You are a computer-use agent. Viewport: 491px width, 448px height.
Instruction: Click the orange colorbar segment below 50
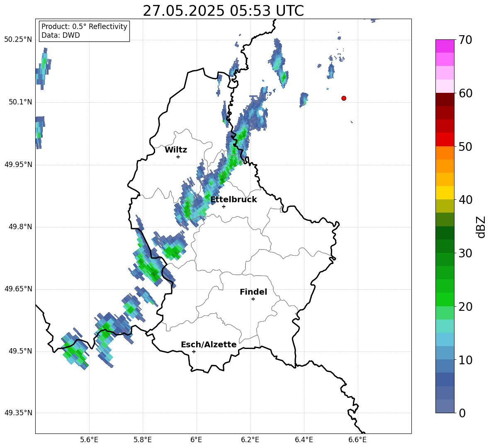[x=445, y=153]
